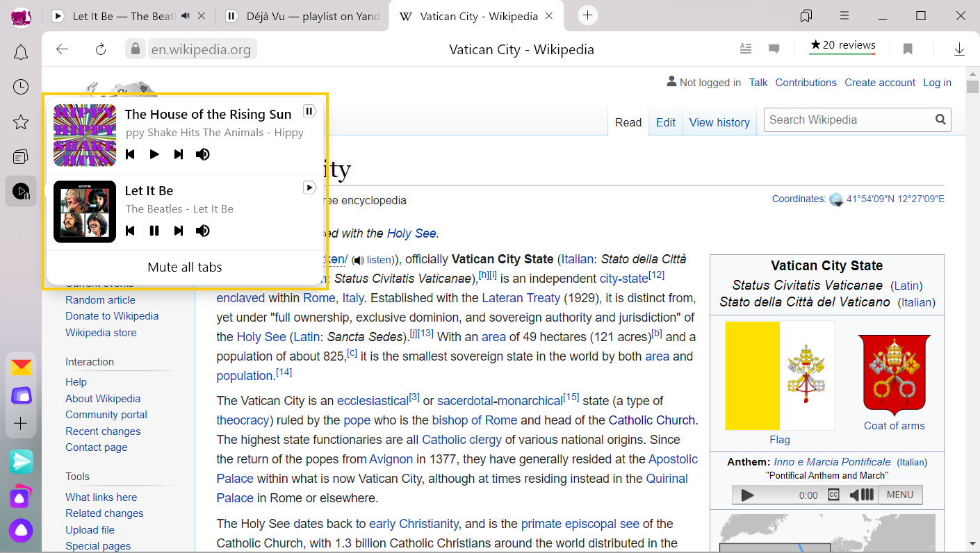
Task: Mute the Let It Be tab speaker
Action: [x=186, y=15]
